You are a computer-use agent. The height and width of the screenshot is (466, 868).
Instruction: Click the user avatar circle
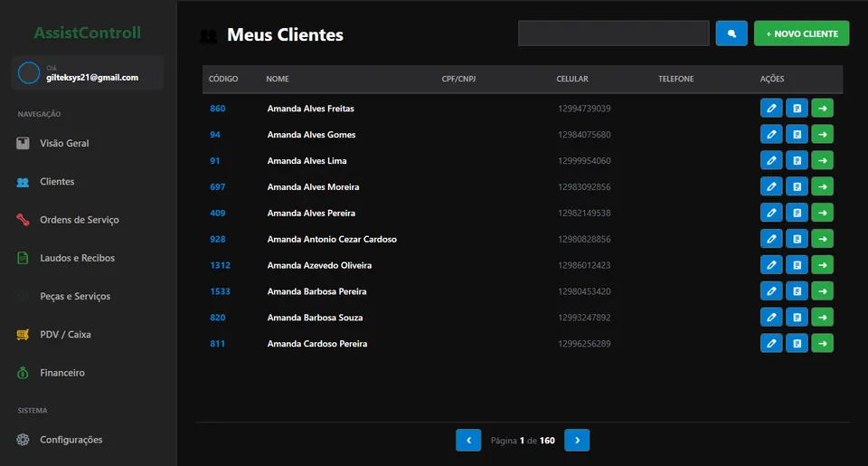tap(29, 72)
